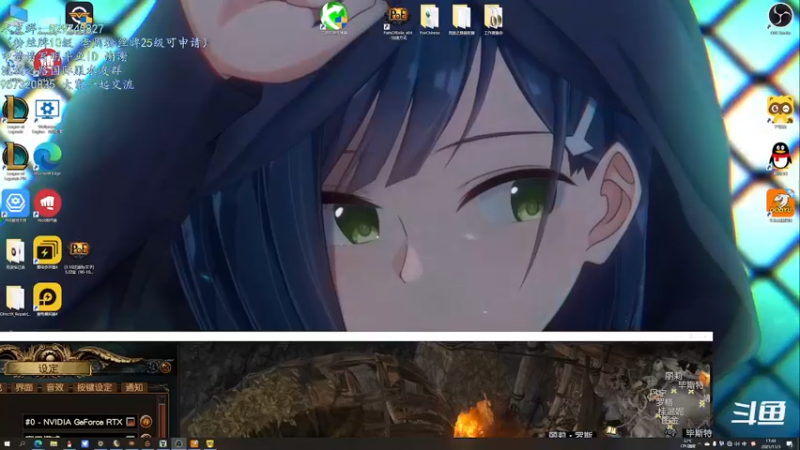
Task: Click settings panel vertical scrollbar
Action: click(163, 417)
